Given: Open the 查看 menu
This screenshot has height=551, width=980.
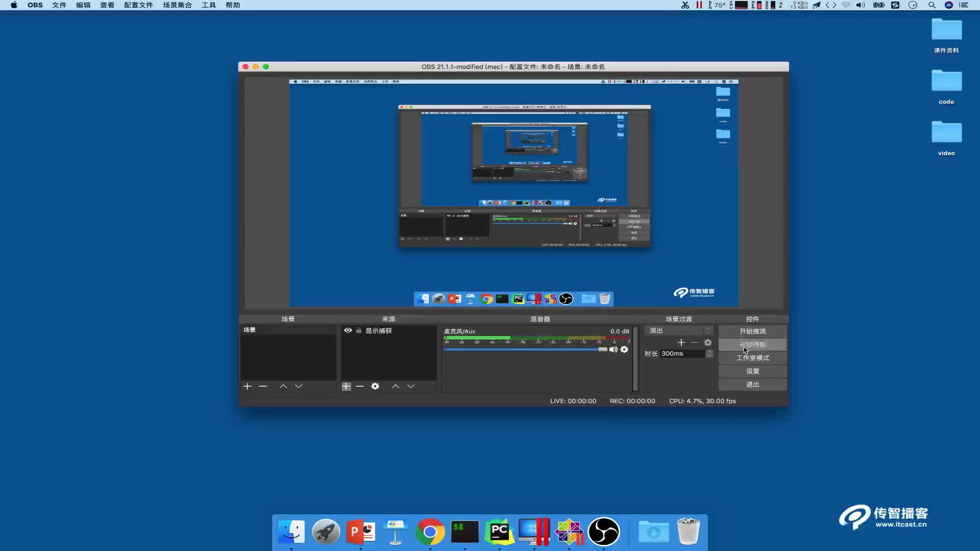Looking at the screenshot, I should coord(107,5).
